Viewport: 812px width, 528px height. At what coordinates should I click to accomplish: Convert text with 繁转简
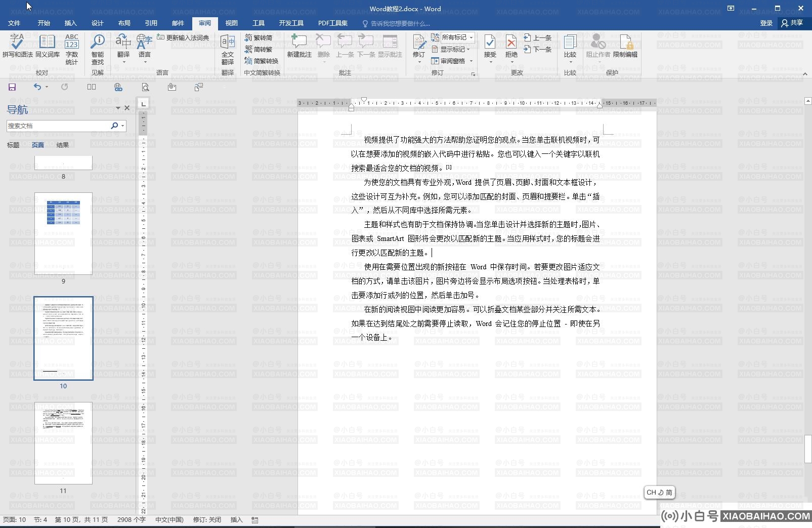coord(259,38)
